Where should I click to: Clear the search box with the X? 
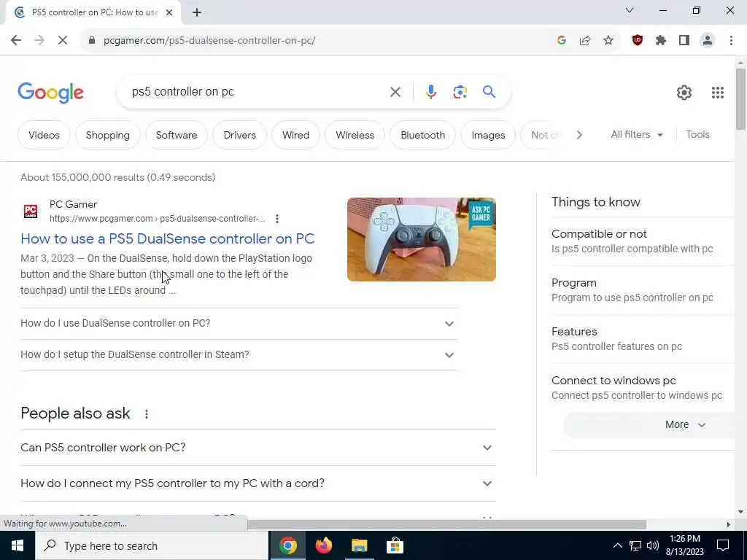(x=395, y=92)
